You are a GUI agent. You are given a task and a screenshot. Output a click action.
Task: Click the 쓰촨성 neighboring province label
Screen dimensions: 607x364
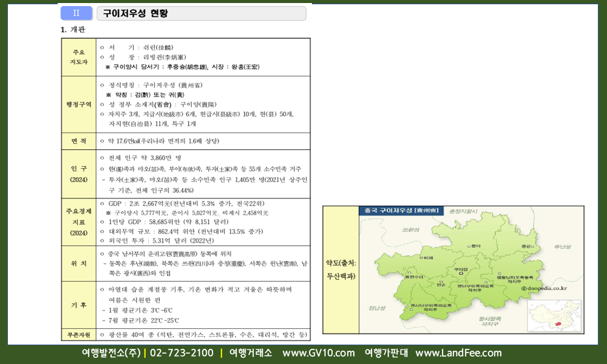411,230
